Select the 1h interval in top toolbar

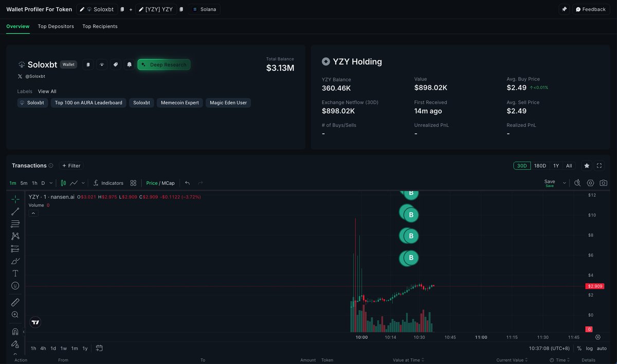coord(34,183)
